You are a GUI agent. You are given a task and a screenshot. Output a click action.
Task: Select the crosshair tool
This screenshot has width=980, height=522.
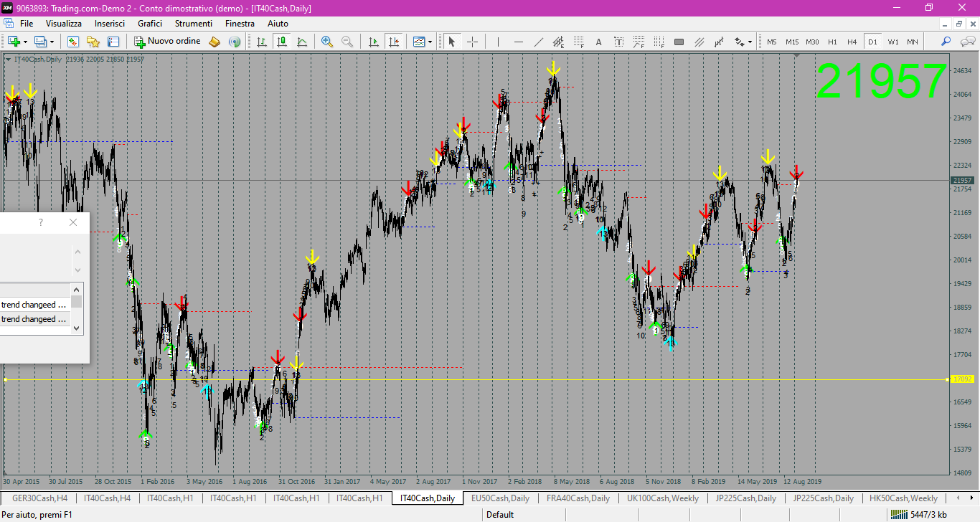(x=472, y=42)
